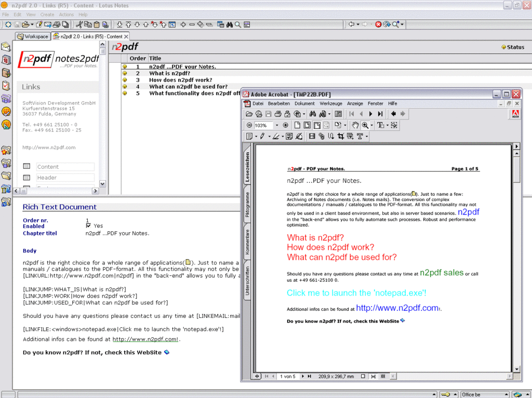The width and height of the screenshot is (532, 398).
Task: Click the Refresh icon beside the red Stop icon
Action: tap(387, 24)
